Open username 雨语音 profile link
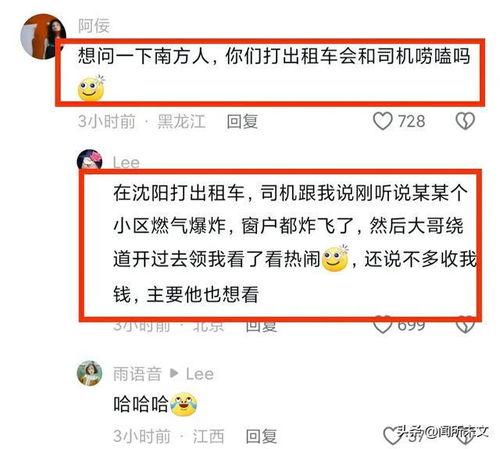The image size is (500, 449). (137, 374)
